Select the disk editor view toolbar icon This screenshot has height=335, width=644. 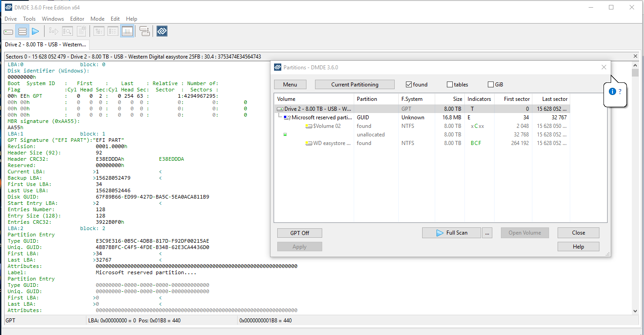(127, 32)
